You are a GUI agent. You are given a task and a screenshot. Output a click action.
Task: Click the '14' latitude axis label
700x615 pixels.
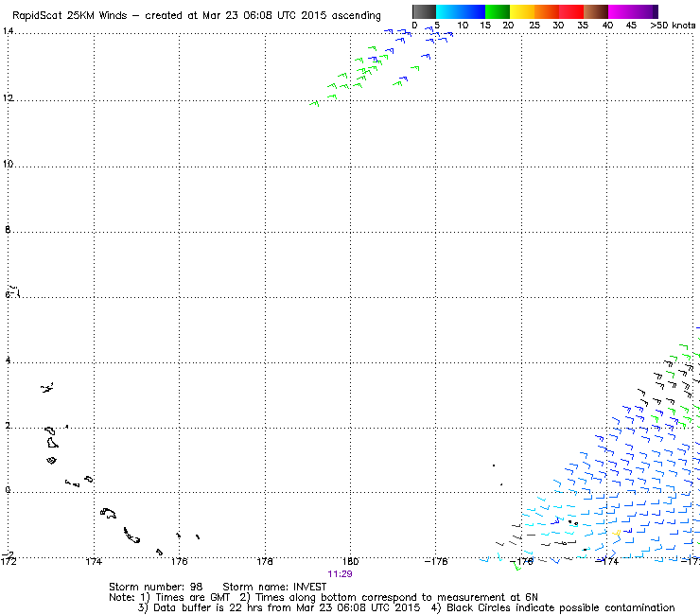(8, 31)
